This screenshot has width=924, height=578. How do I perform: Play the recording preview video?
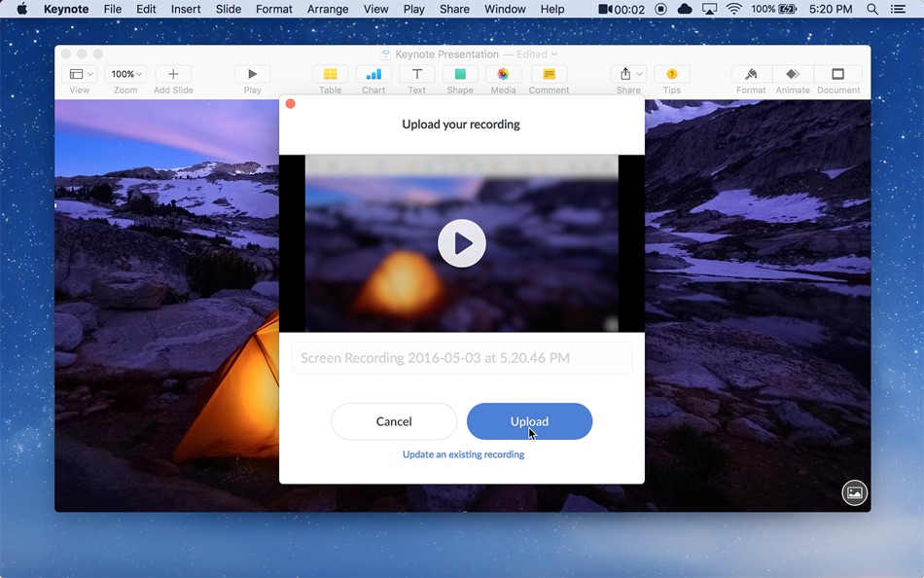461,243
